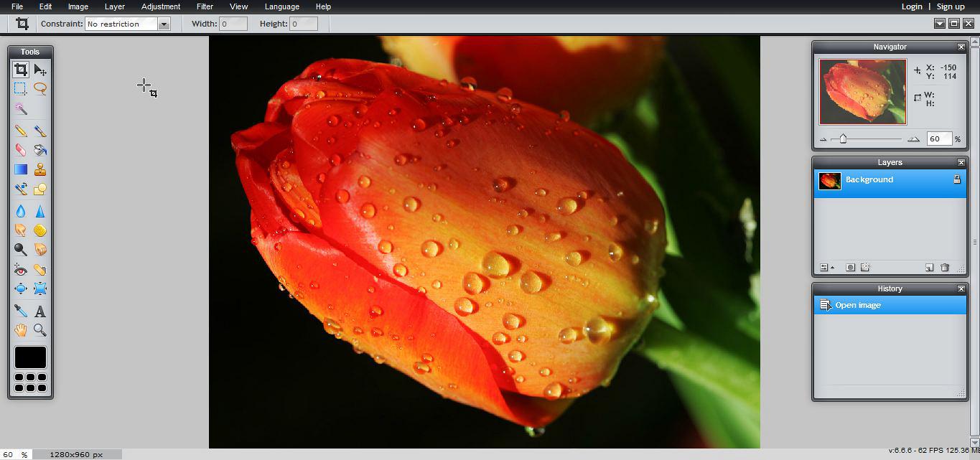Add a layer mask button

[x=850, y=268]
